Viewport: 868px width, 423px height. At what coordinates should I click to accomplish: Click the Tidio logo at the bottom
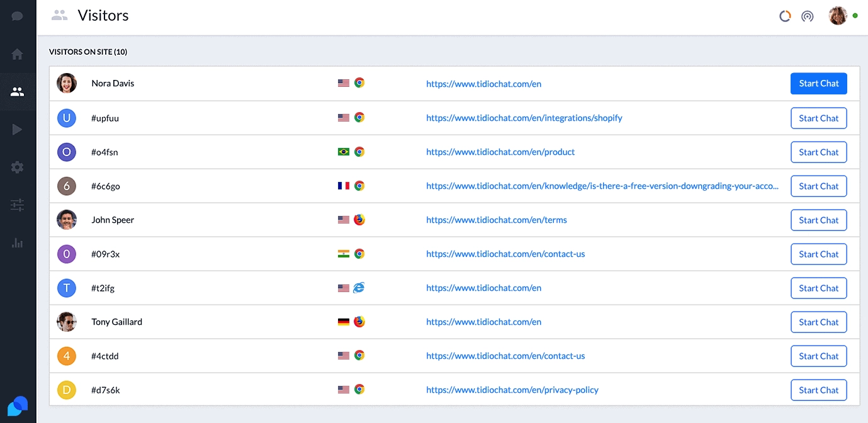click(18, 406)
